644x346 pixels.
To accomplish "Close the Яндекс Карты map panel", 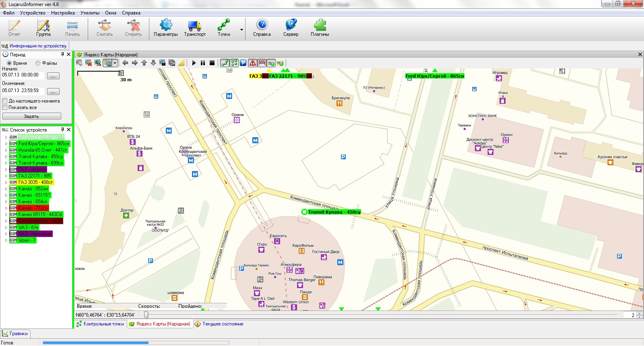I will coord(640,54).
